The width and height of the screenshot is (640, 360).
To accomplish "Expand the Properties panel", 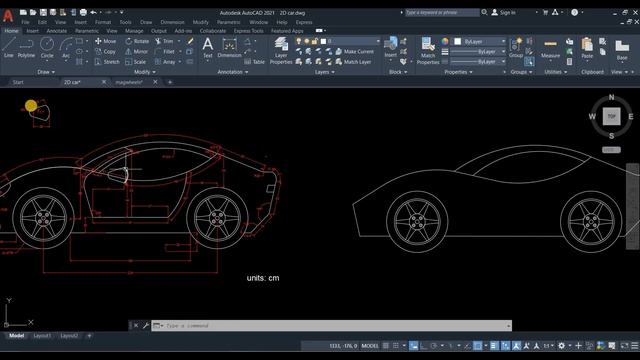I will click(458, 72).
